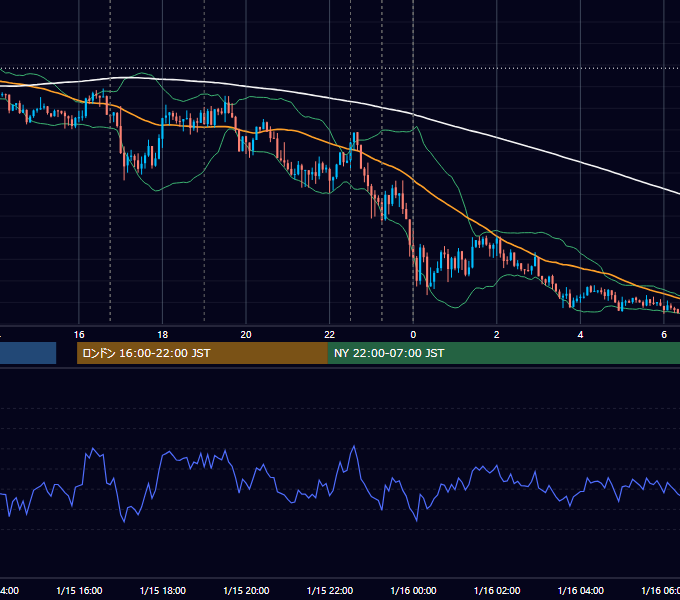
Task: Click the 1/16 04:00 date label
Action: 581,590
